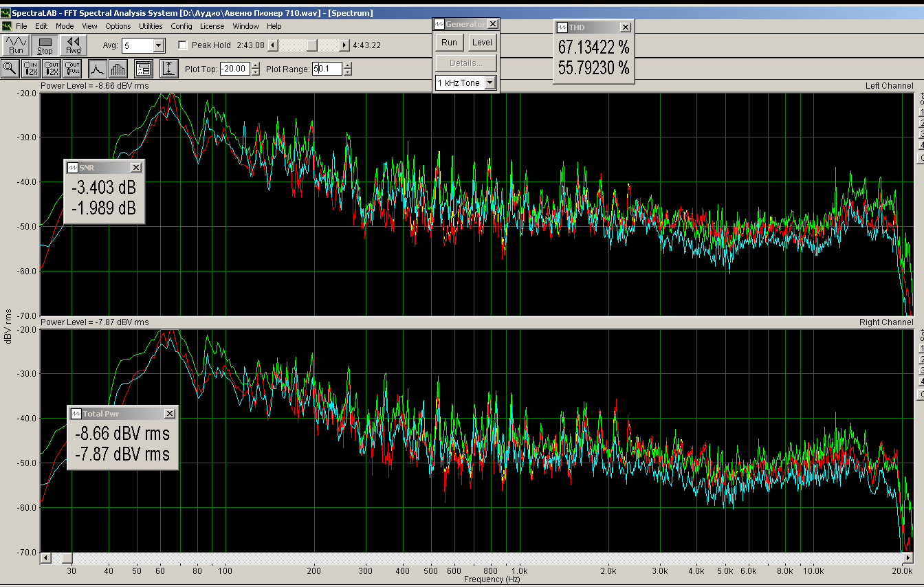Step playback position forward with right arrow
924x587 pixels.
pyautogui.click(x=344, y=45)
